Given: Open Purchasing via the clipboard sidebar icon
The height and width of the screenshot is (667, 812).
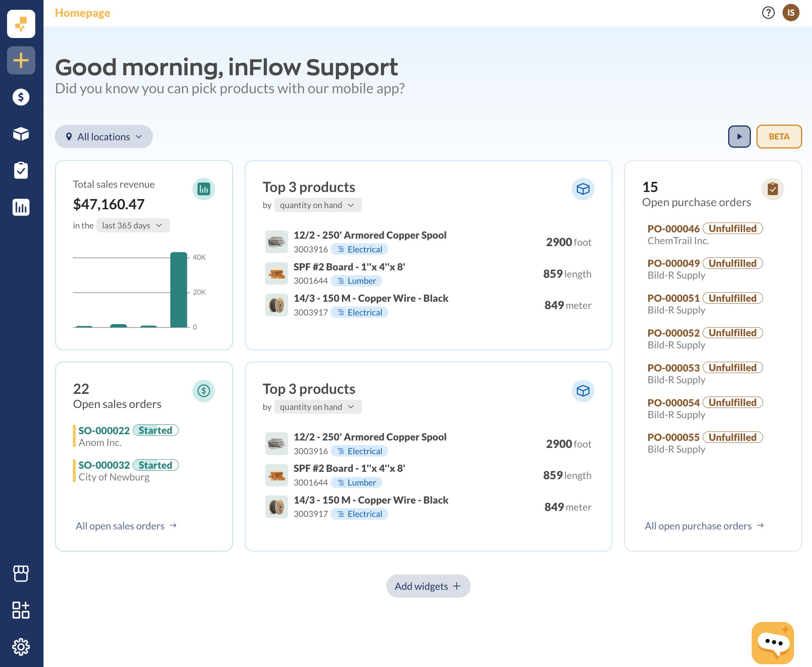Looking at the screenshot, I should pos(21,170).
